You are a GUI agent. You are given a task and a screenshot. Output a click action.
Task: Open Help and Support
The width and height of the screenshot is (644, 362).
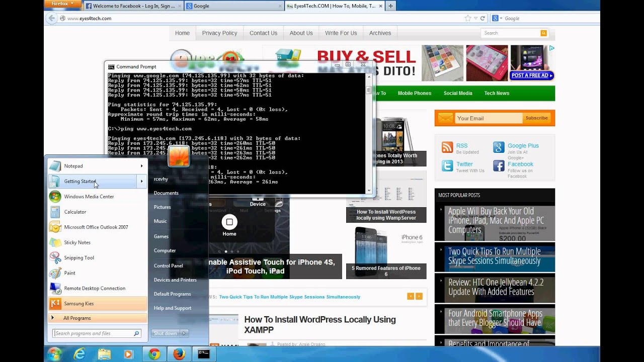pyautogui.click(x=173, y=308)
